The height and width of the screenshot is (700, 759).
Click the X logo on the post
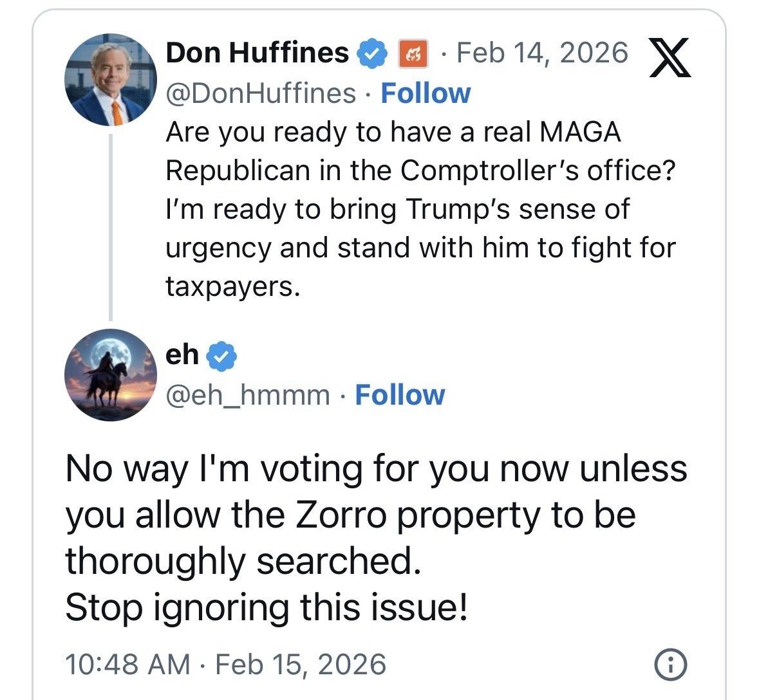click(x=671, y=57)
